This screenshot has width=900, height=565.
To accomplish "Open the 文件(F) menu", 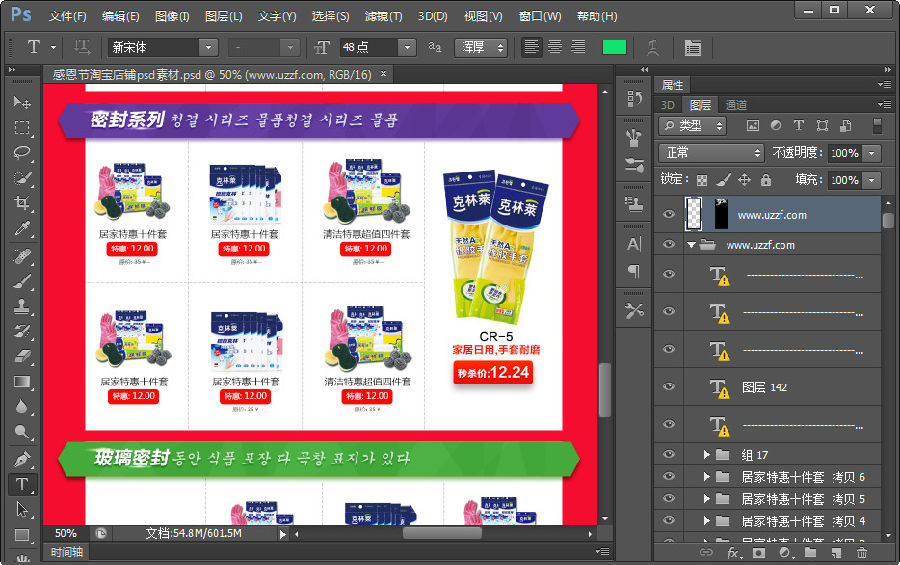I will pyautogui.click(x=67, y=16).
